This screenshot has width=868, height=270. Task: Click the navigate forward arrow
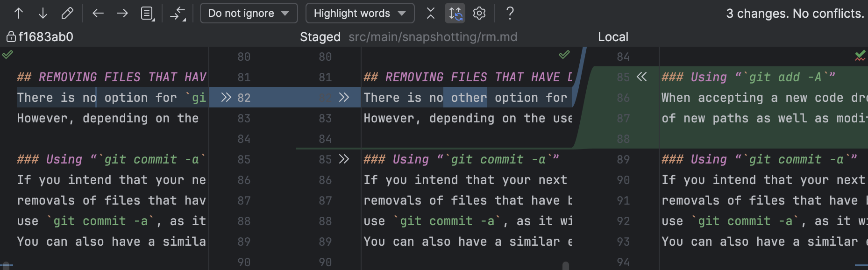[x=122, y=13]
